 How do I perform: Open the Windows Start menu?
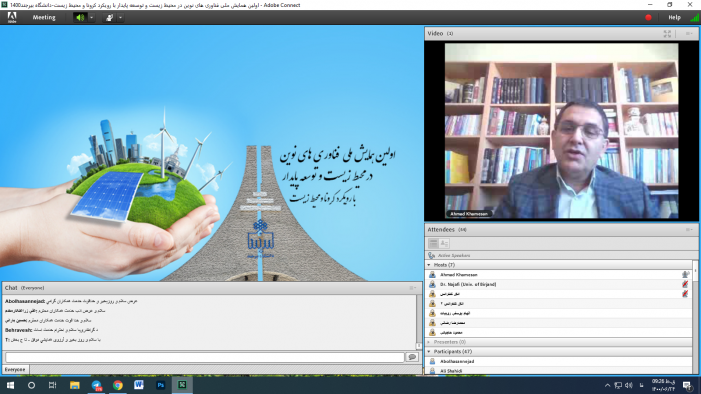tap(10, 385)
